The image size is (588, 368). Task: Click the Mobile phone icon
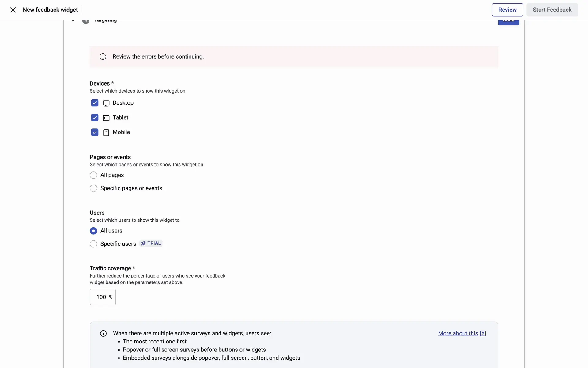point(106,132)
